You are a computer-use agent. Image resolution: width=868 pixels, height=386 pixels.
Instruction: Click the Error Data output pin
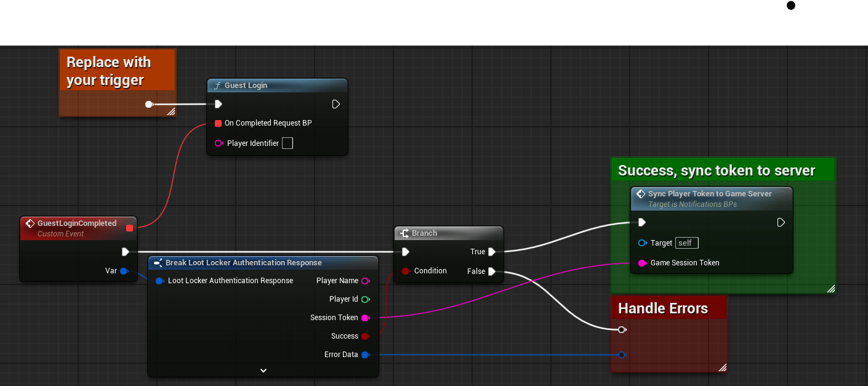[365, 355]
